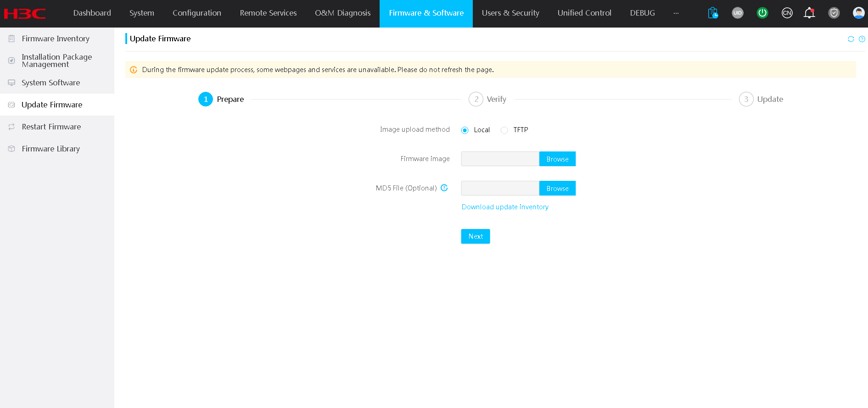Image resolution: width=868 pixels, height=408 pixels.
Task: Click Download update inventory link
Action: click(x=505, y=207)
